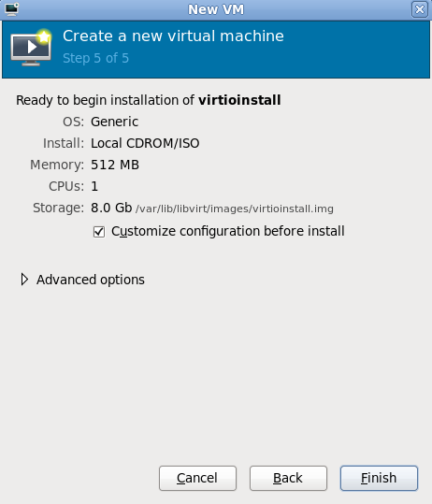Screen dimensions: 432x504
Task: Click the 512 MB memory value
Action: [115, 165]
